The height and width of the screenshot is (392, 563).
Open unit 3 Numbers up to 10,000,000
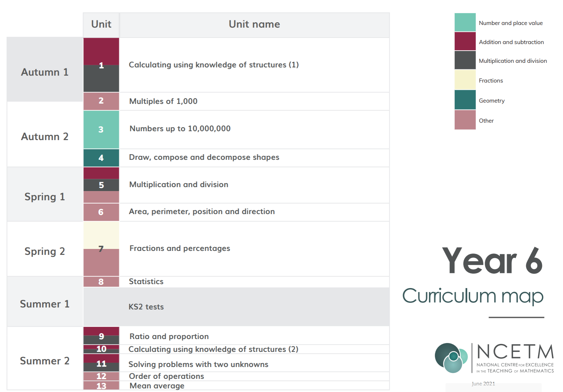(180, 129)
